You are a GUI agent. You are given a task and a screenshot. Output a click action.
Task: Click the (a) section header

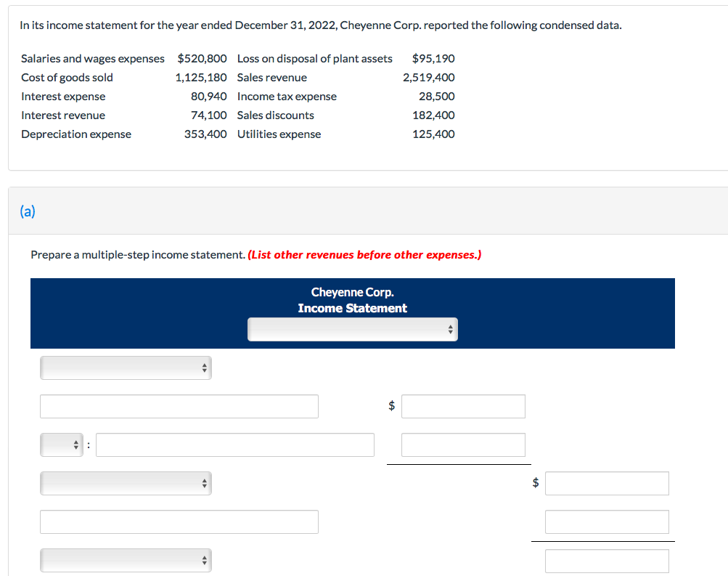click(x=28, y=211)
